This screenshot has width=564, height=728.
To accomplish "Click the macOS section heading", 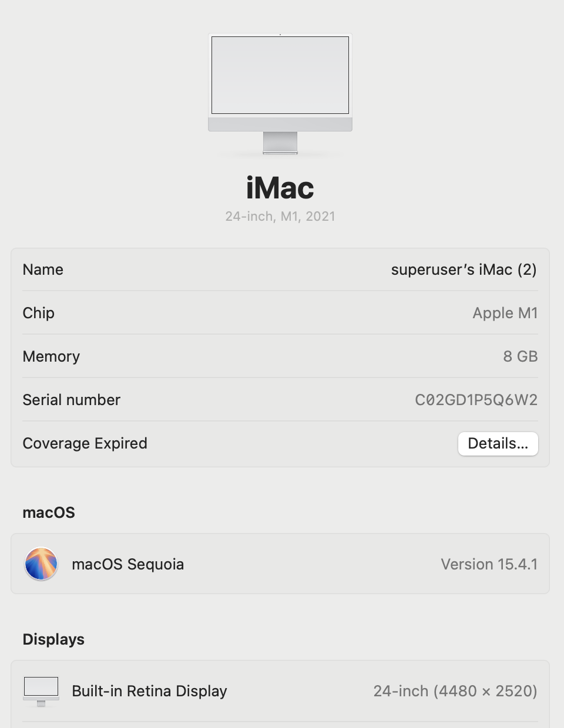I will click(49, 513).
